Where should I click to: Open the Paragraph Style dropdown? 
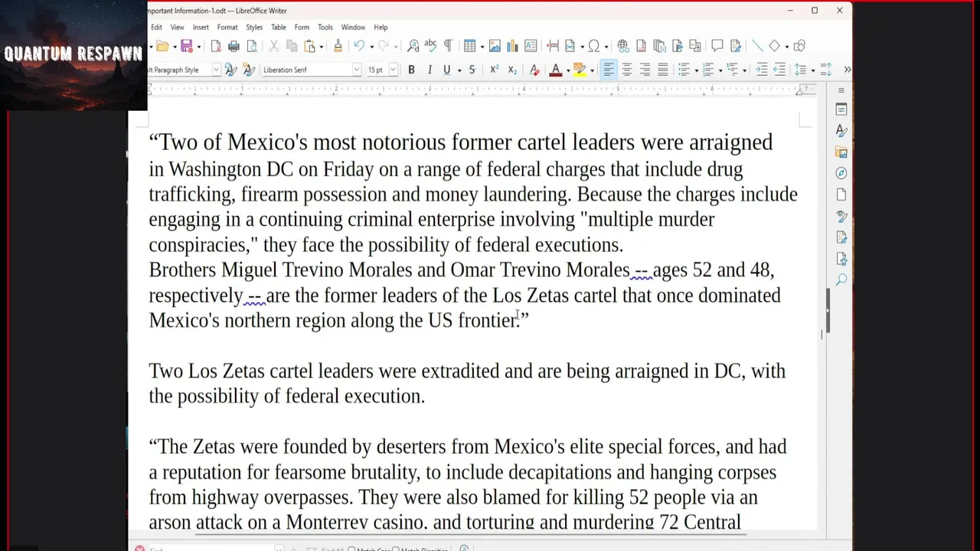pos(216,70)
